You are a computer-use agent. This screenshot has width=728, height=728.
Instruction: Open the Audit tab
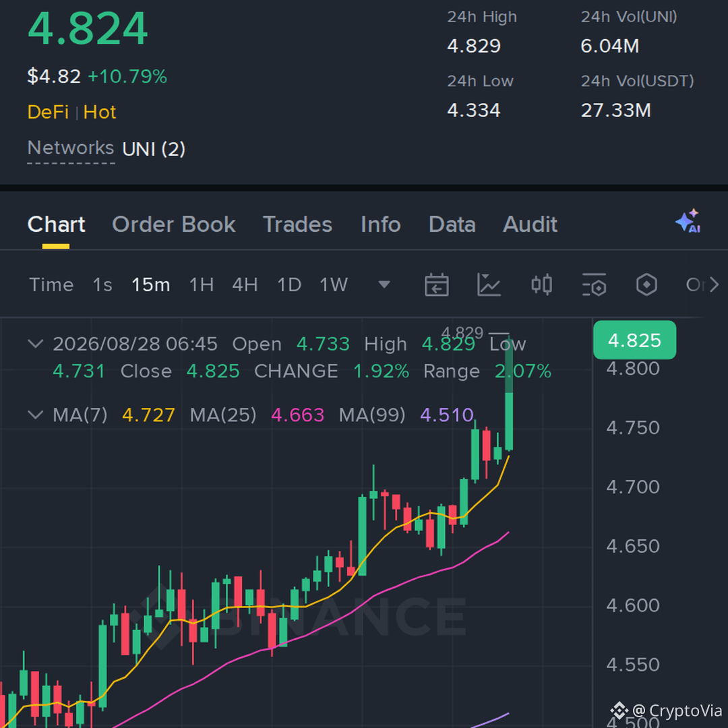tap(530, 224)
